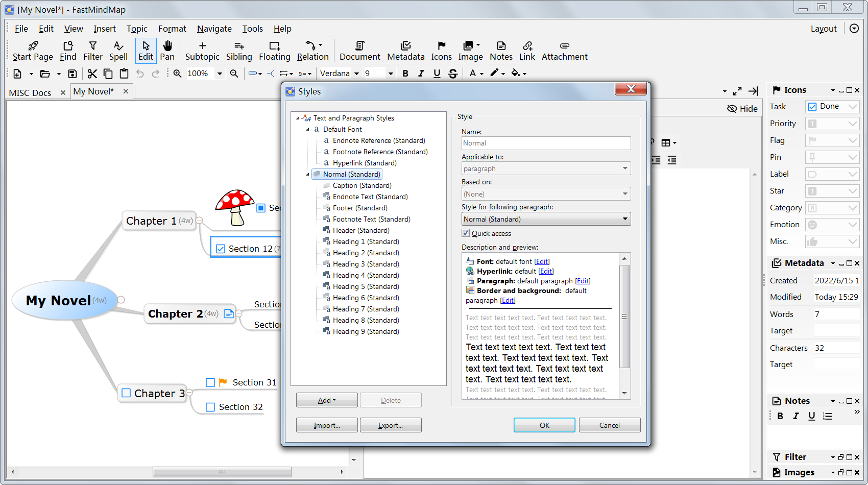Click the Copy icon
868x485 pixels.
pyautogui.click(x=108, y=74)
